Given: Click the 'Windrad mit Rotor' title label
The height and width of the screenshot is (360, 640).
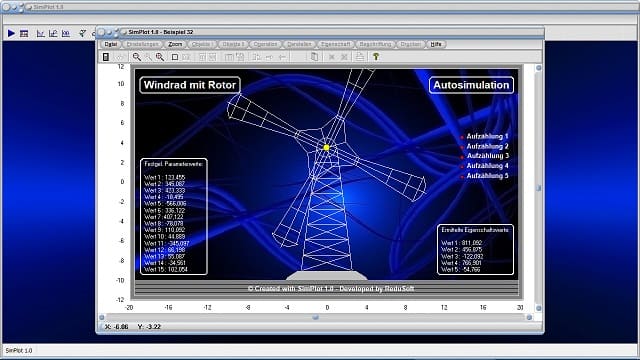Looking at the screenshot, I should [x=190, y=85].
